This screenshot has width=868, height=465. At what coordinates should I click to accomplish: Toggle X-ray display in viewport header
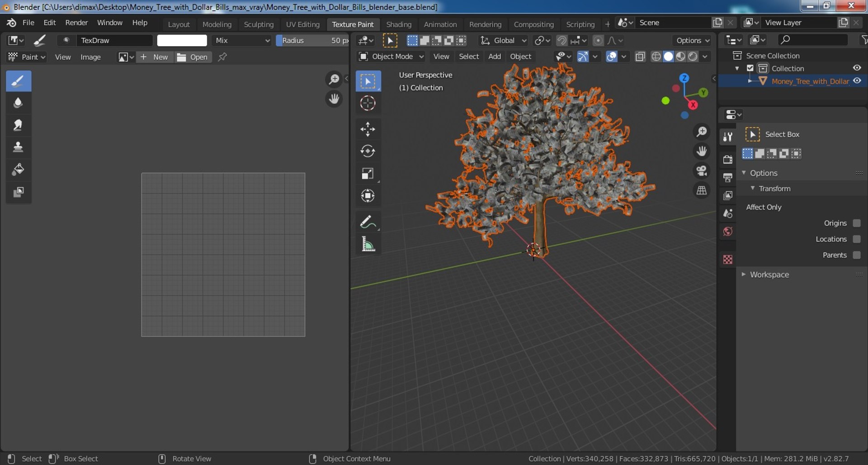click(640, 57)
